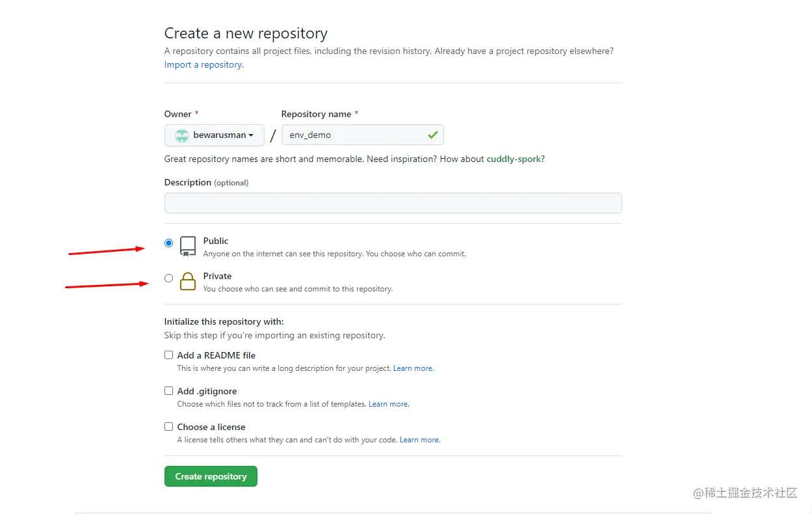This screenshot has height=514, width=812.
Task: Click the 'Public' option label text
Action: 216,241
